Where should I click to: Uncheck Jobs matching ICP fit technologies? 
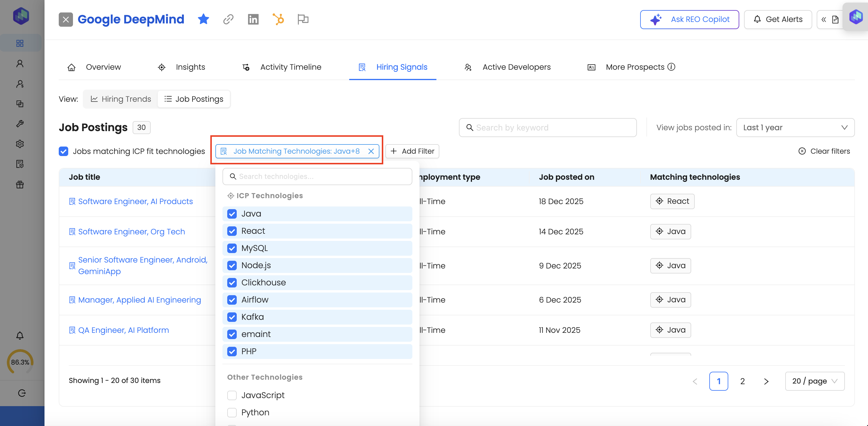point(63,151)
